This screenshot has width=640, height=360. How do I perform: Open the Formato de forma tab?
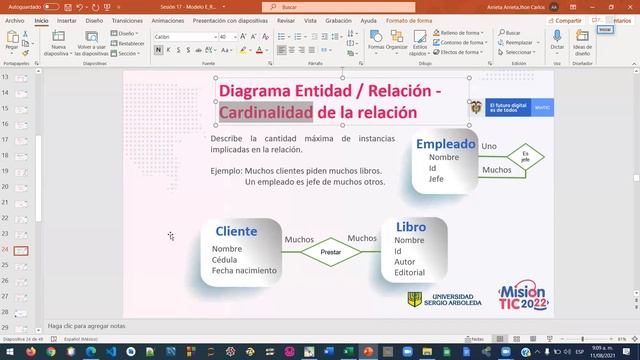point(409,20)
